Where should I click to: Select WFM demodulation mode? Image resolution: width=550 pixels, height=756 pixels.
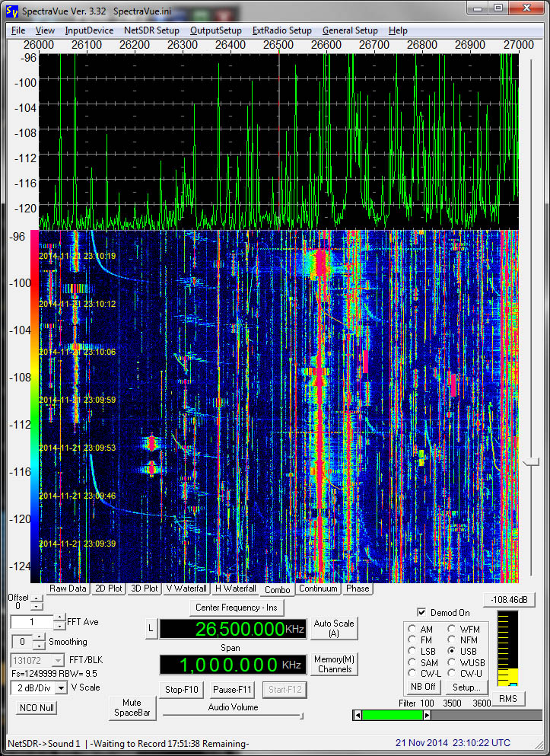(x=452, y=629)
